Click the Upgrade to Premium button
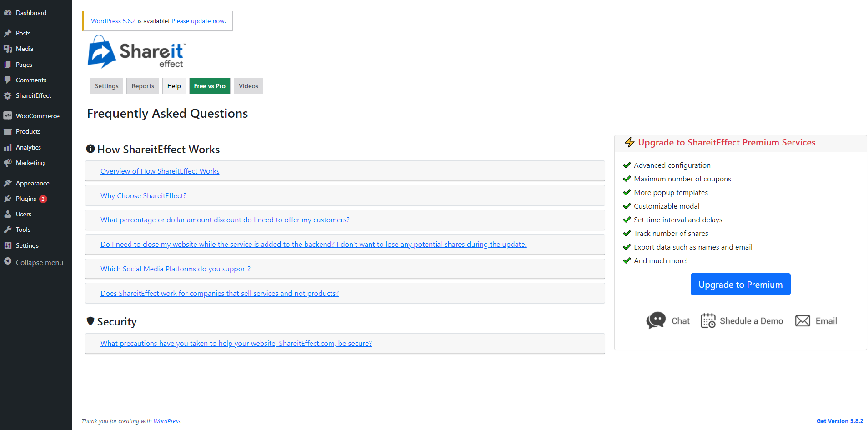Viewport: 868px width, 430px height. tap(740, 284)
